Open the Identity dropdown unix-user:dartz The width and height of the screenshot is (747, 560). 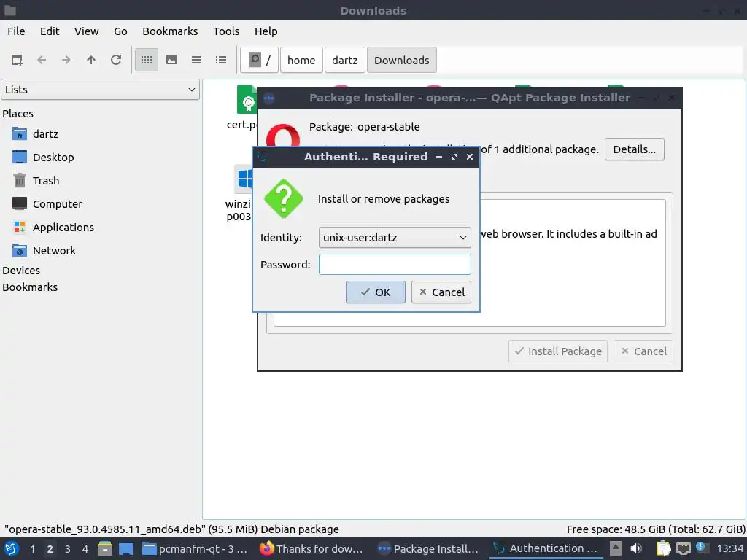point(395,237)
